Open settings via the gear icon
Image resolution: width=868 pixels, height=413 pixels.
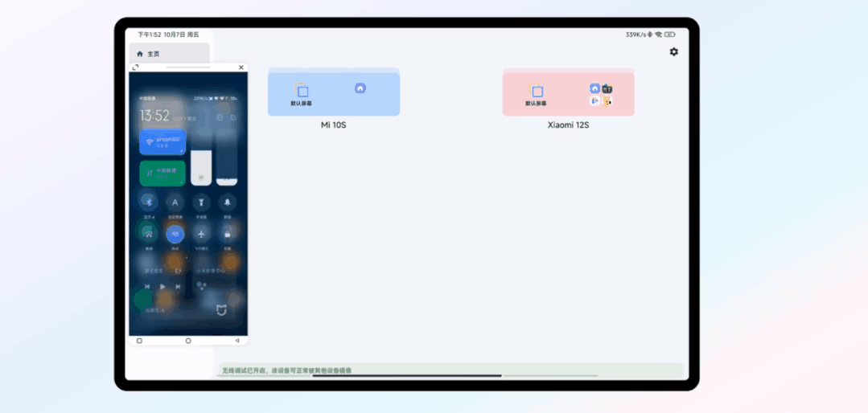[x=673, y=52]
